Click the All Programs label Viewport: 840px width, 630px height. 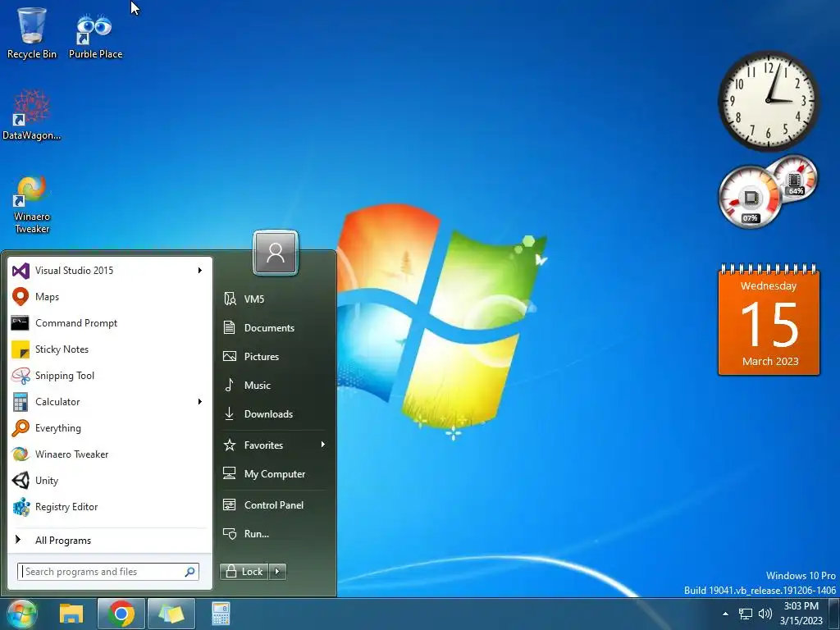click(63, 541)
